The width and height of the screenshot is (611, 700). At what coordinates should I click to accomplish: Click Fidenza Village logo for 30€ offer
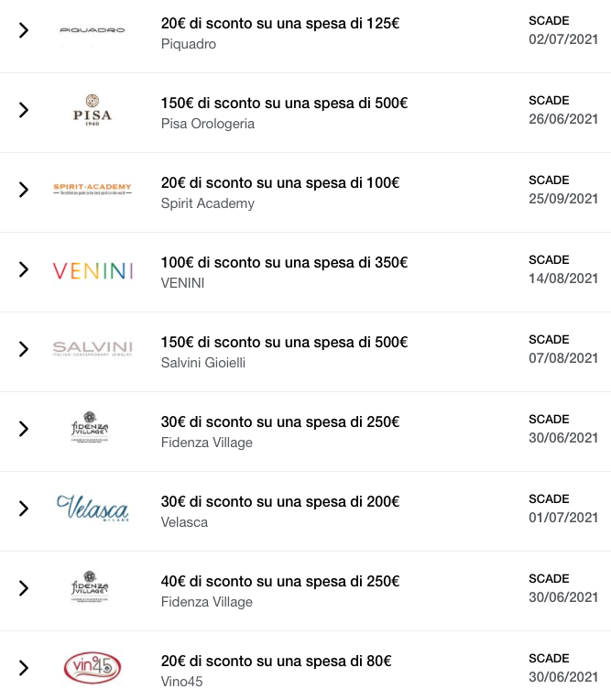click(90, 427)
